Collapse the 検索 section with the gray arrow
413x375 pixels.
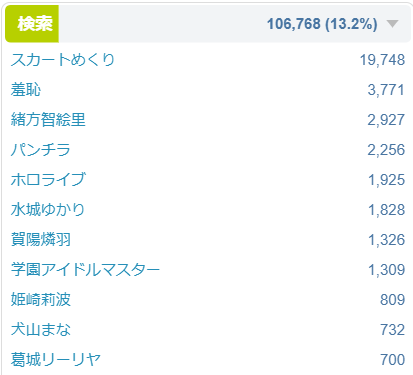[x=392, y=24]
